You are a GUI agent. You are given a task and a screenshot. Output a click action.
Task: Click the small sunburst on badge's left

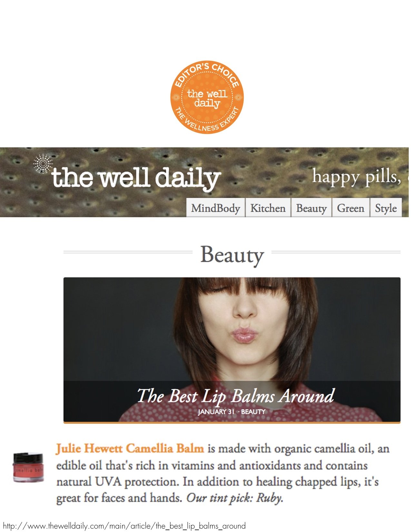pos(176,97)
